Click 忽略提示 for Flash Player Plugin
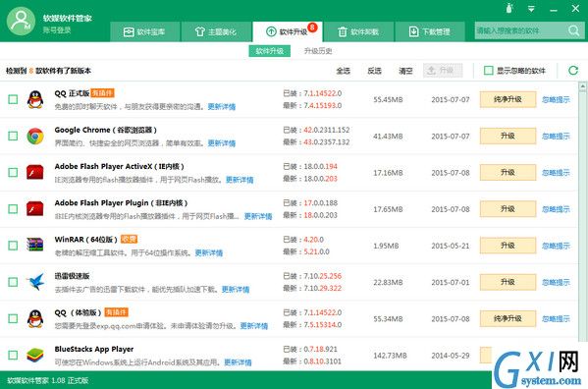This screenshot has height=389, width=588. click(556, 209)
